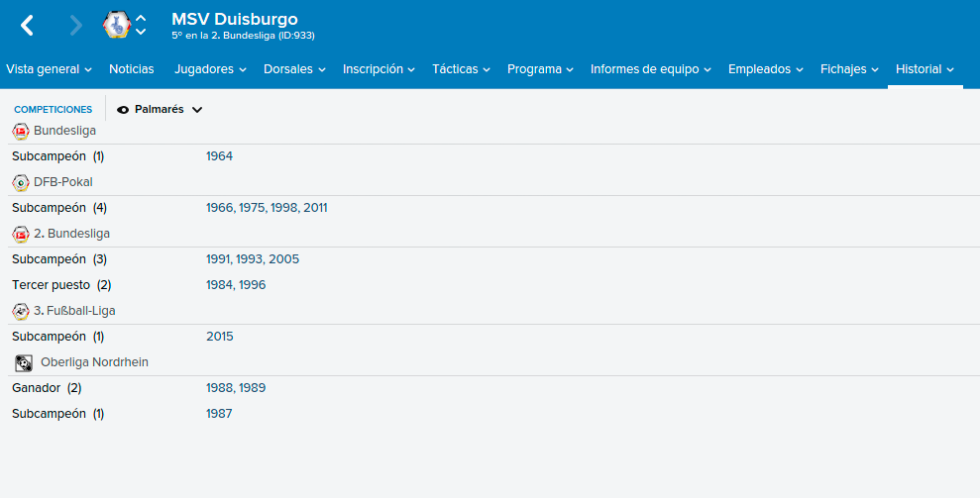Expand the Inscripción menu
The height and width of the screenshot is (498, 980).
pos(379,69)
